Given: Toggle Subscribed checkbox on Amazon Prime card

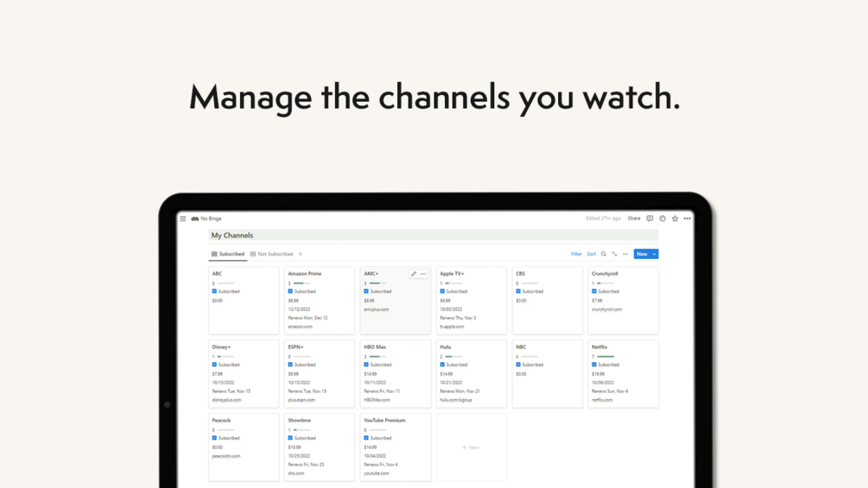Looking at the screenshot, I should (x=290, y=291).
